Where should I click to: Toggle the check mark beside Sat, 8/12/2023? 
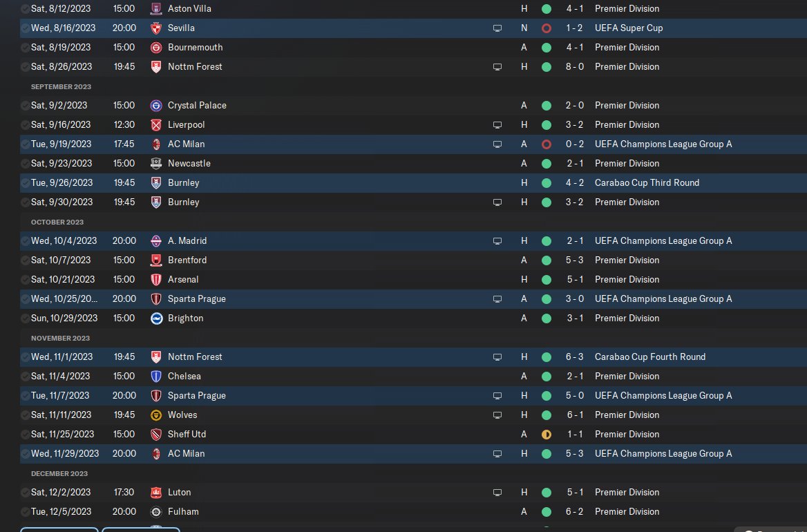(25, 9)
